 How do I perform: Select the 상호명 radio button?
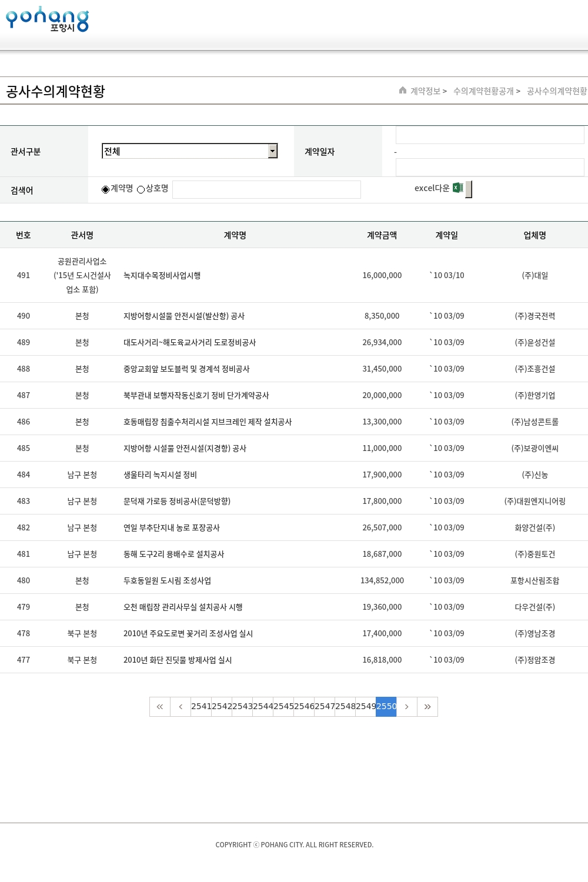141,189
